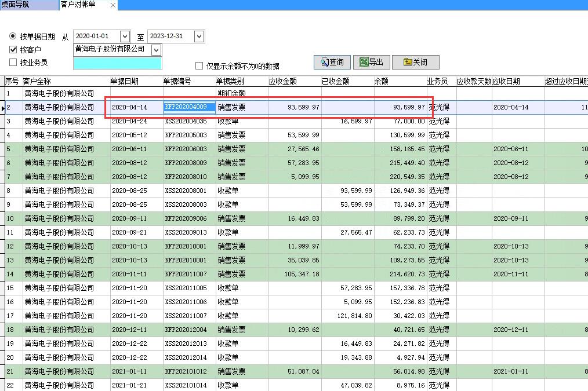Select the 按单据日期 radio button
Viewport: 588px width, 391px height.
(x=13, y=36)
